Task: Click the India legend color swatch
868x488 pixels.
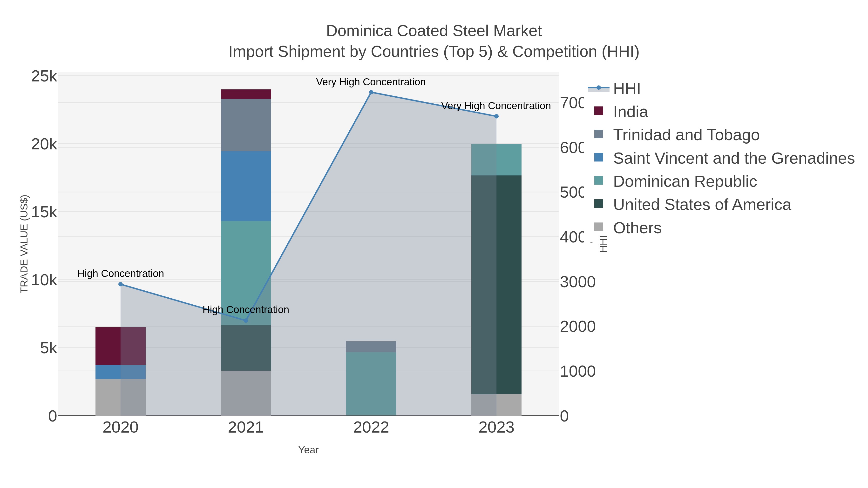Action: (x=599, y=110)
